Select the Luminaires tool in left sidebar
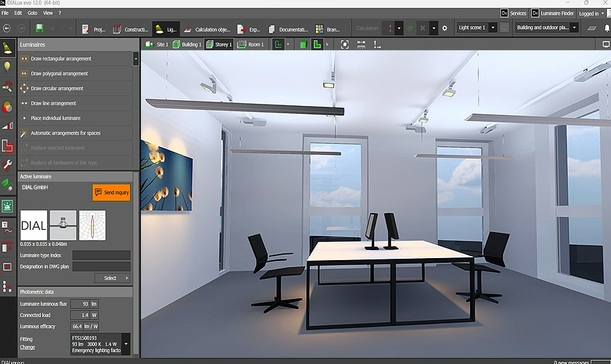This screenshot has width=611, height=364. click(x=7, y=47)
